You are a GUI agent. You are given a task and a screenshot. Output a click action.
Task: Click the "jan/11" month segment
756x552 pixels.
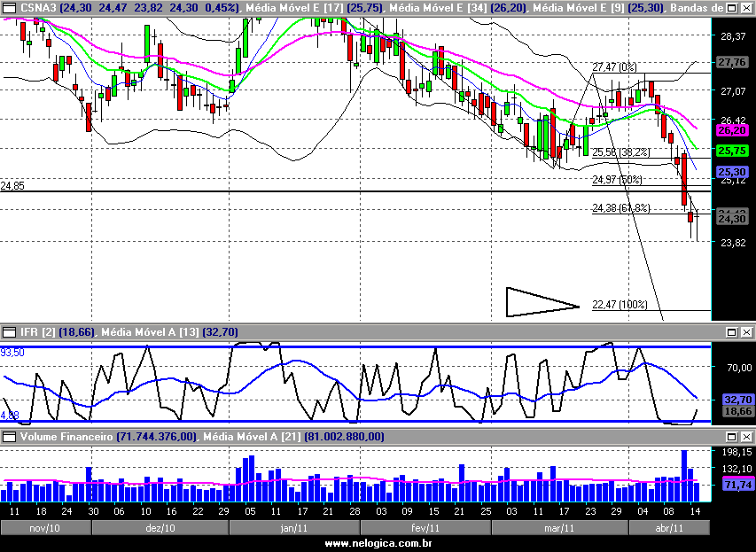pos(294,528)
